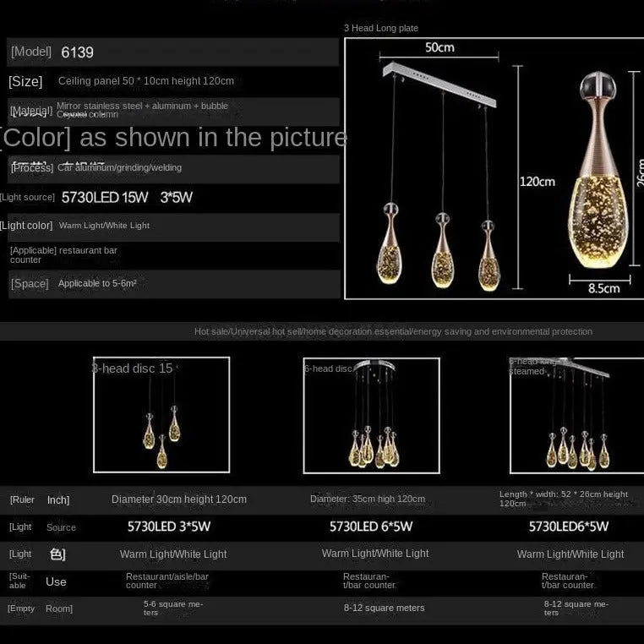Click the '8-12 square meters' middle column text
644x644 pixels.
pyautogui.click(x=384, y=608)
